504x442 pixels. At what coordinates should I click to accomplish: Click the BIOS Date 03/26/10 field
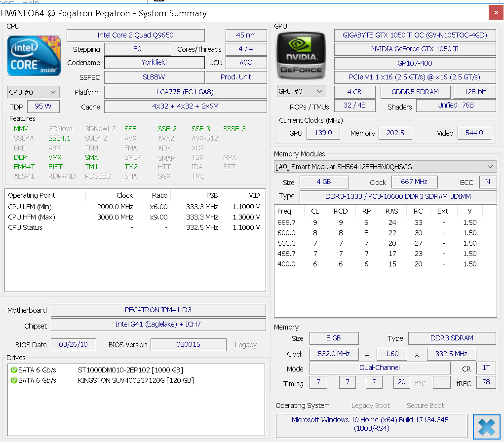pyautogui.click(x=73, y=345)
